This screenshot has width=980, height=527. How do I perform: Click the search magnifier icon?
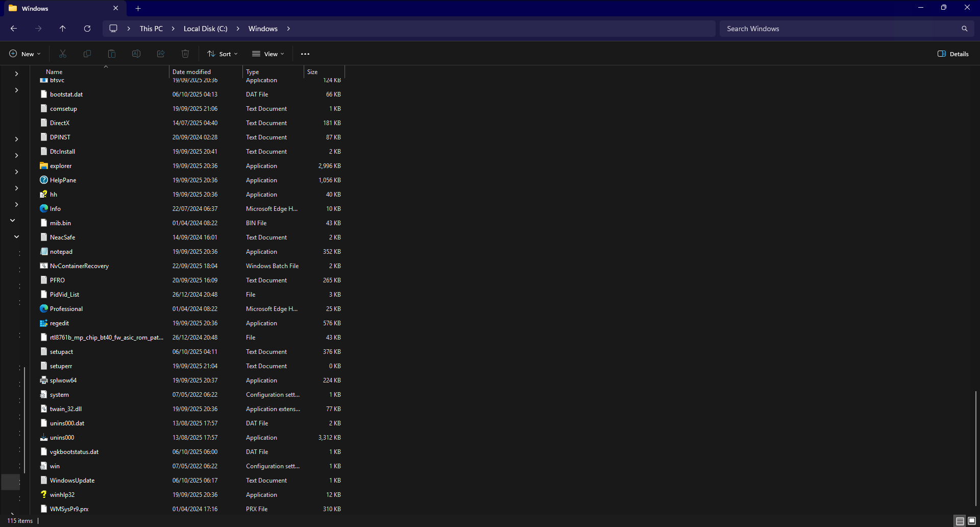[965, 29]
